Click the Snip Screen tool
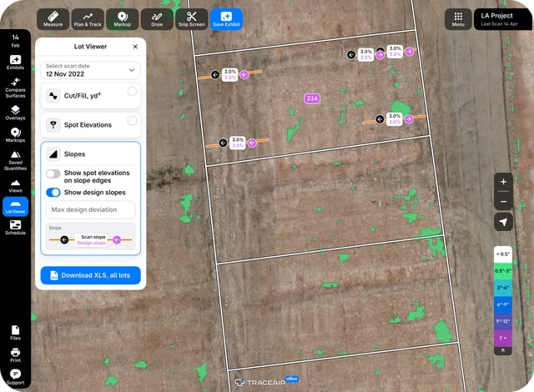Screen dimensions: 534x392 (191, 19)
